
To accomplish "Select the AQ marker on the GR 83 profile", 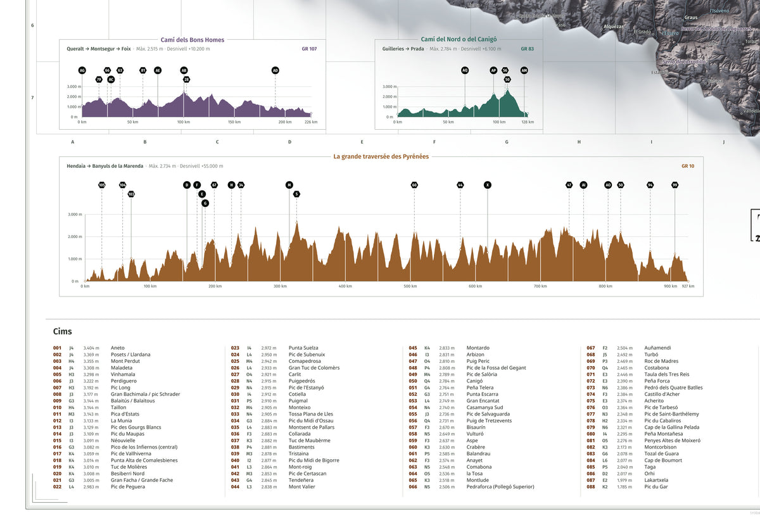I will (465, 70).
